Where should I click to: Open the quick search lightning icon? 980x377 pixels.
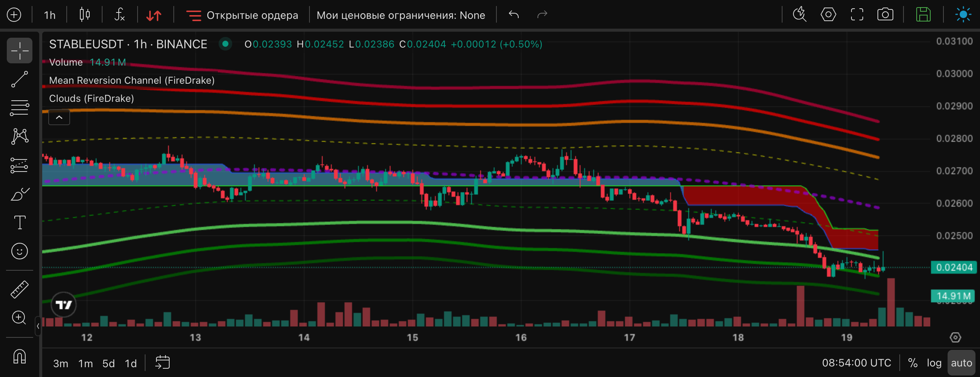click(799, 14)
